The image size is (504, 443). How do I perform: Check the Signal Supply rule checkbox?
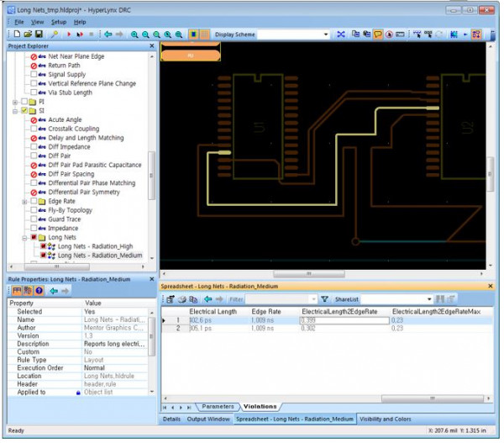point(34,74)
